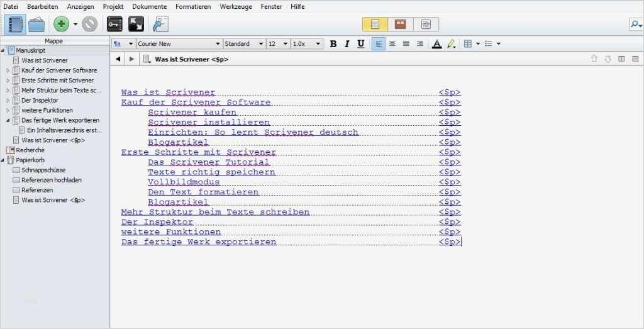Screen dimensions: 644x329
Task: Align text left
Action: 378,43
